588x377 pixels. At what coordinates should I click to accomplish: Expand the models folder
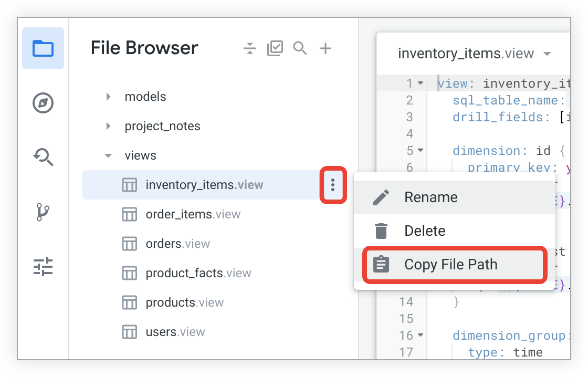(x=108, y=97)
